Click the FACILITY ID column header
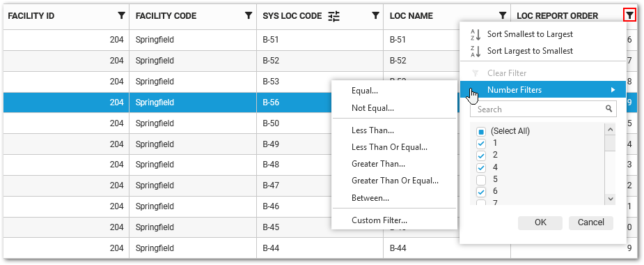 click(x=31, y=16)
